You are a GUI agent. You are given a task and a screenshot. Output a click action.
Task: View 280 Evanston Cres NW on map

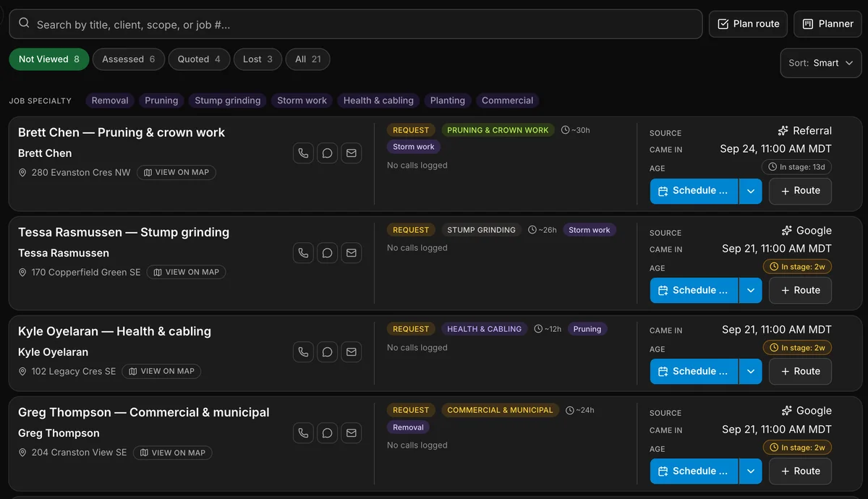(x=176, y=173)
